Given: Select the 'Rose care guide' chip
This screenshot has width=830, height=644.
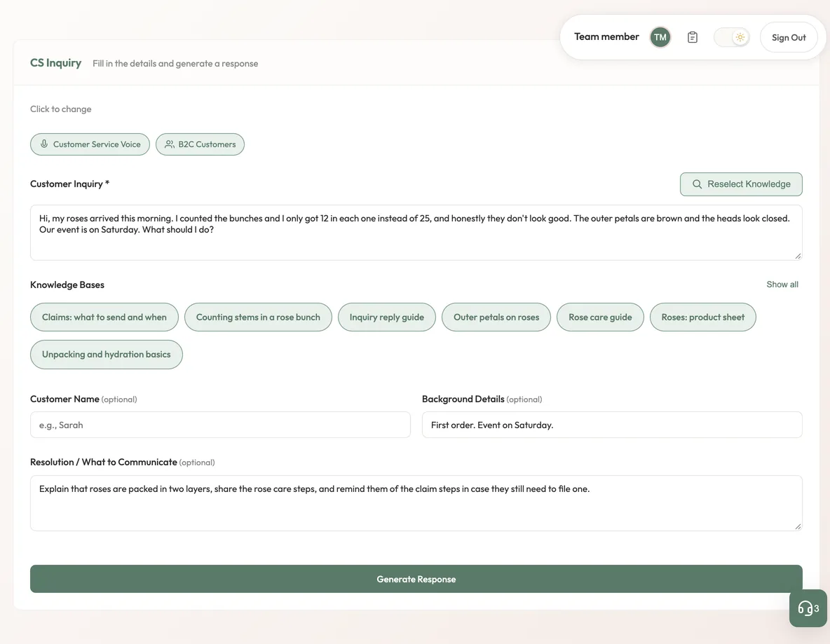Looking at the screenshot, I should pos(600,317).
